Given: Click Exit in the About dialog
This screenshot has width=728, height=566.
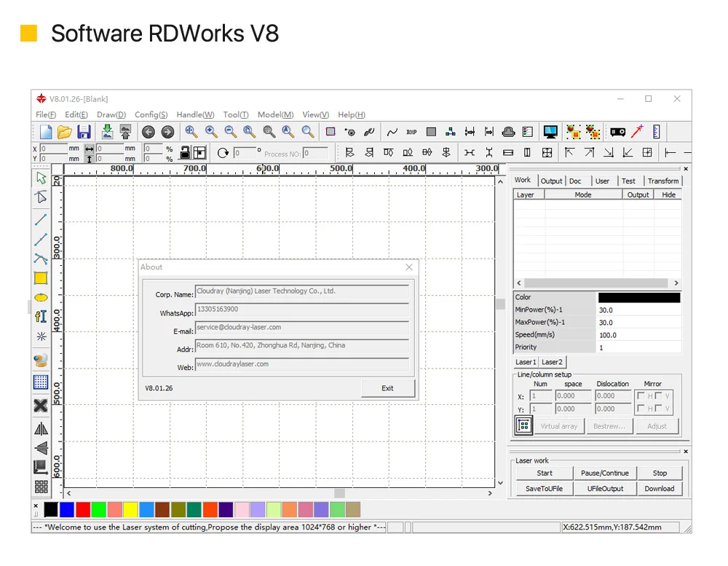Looking at the screenshot, I should click(388, 388).
